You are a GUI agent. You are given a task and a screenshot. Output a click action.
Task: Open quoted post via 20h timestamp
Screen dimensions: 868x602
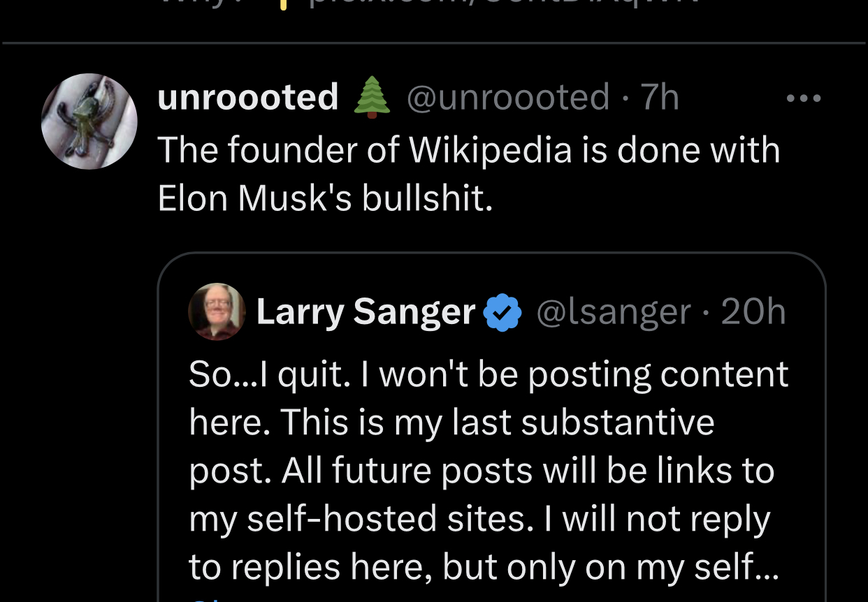point(753,311)
